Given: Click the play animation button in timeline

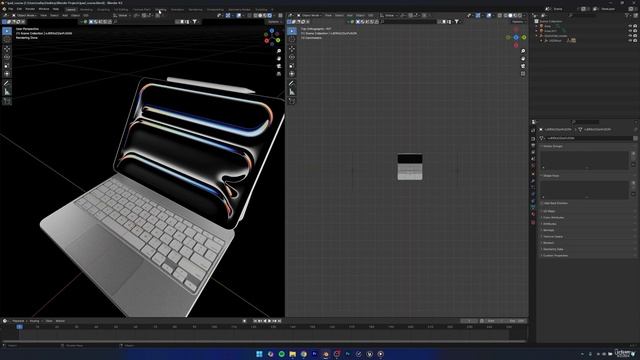Looking at the screenshot, I should [x=269, y=321].
